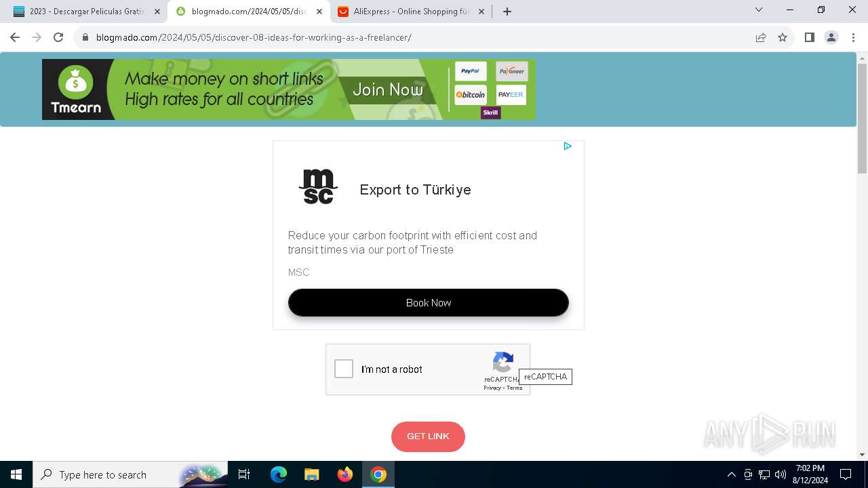Click the Tmearn logo in banner

pyautogui.click(x=76, y=89)
